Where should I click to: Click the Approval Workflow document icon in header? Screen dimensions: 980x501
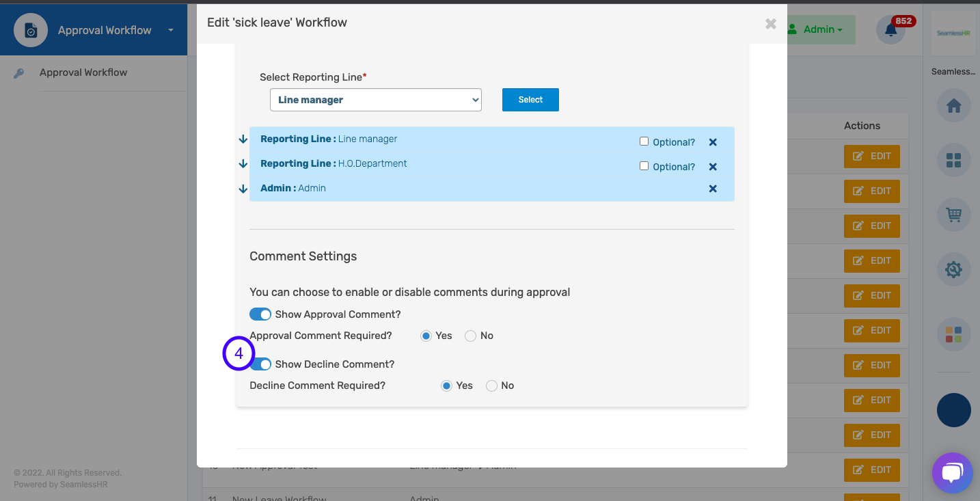tap(30, 29)
